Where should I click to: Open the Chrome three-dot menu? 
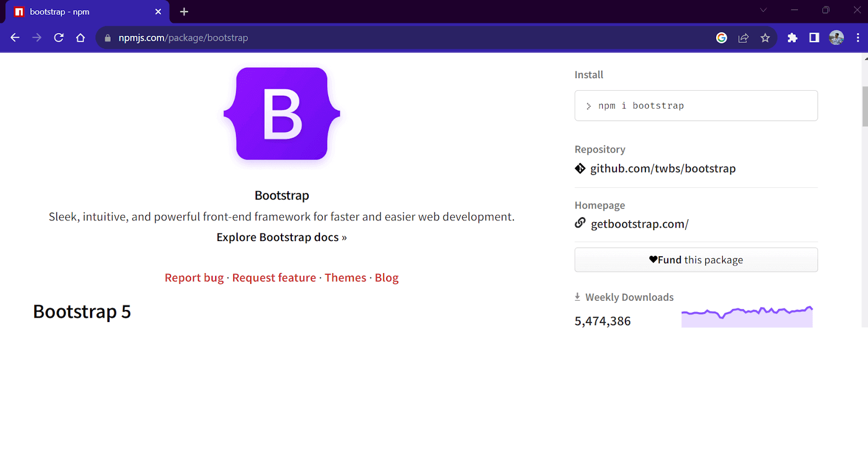coord(858,37)
